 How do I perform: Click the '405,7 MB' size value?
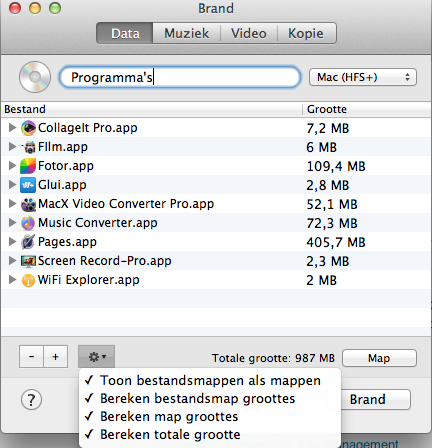coord(336,242)
